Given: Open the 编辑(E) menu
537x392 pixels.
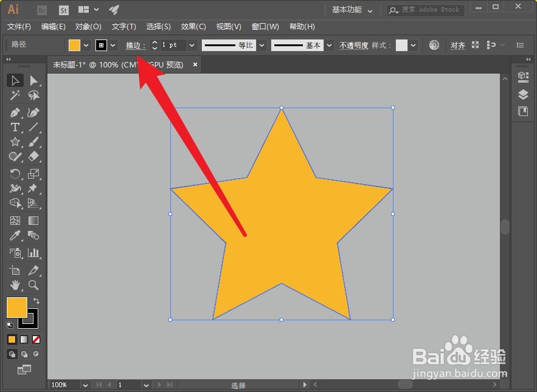Looking at the screenshot, I should 53,27.
